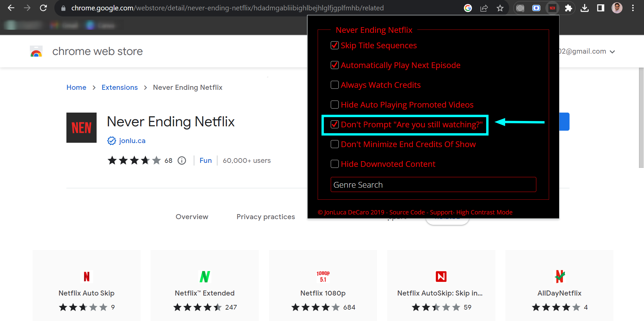Open the AllDayNetflix title

559,293
